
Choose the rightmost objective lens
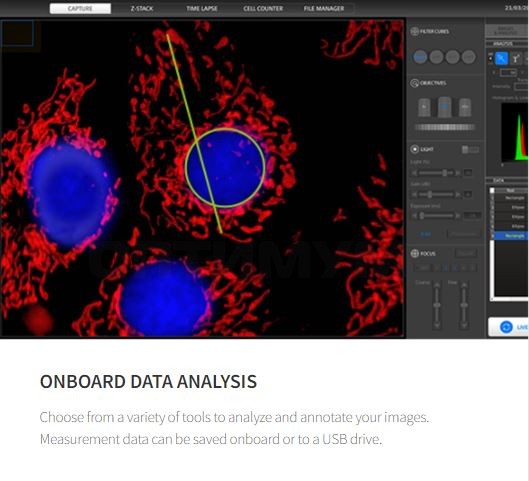click(x=465, y=108)
